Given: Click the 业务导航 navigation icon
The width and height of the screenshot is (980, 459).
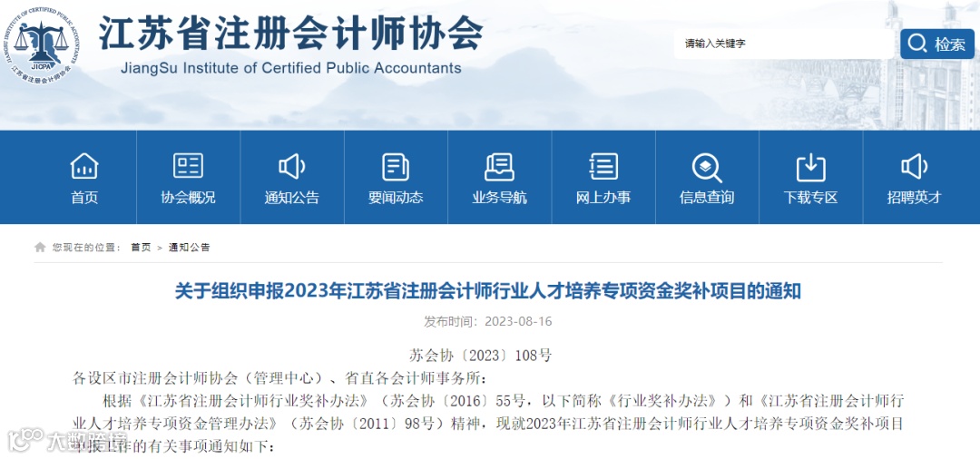Looking at the screenshot, I should 499,167.
